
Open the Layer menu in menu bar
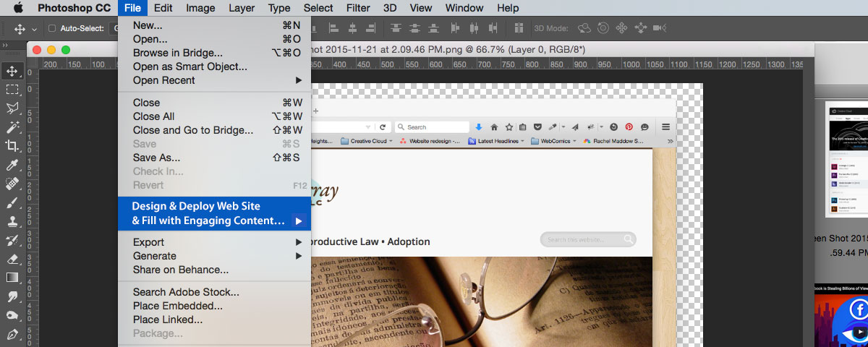[x=242, y=8]
